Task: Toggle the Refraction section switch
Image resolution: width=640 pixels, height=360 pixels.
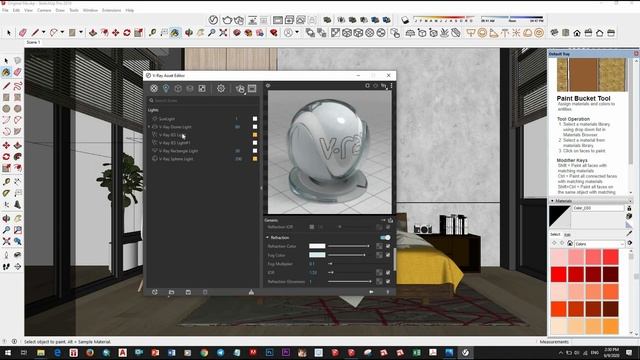Action: click(385, 238)
